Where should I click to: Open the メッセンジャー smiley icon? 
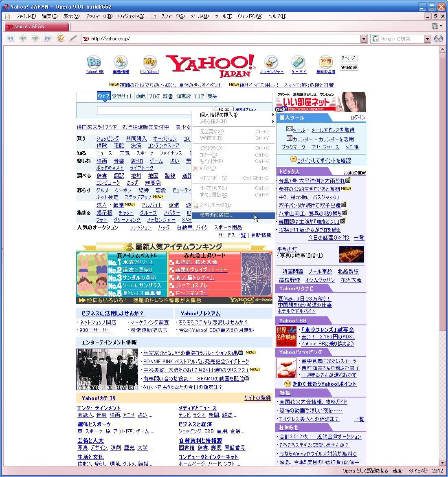pyautogui.click(x=271, y=62)
